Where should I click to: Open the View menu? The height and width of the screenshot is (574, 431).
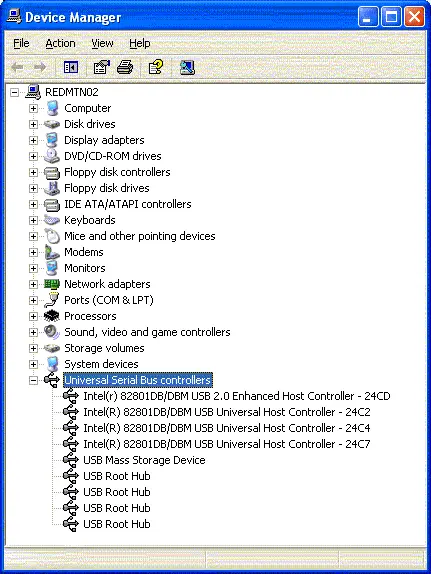click(x=102, y=43)
